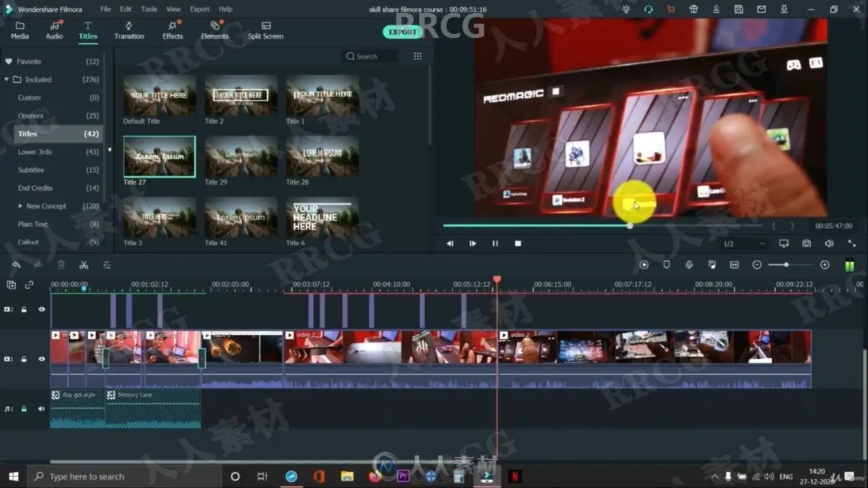The height and width of the screenshot is (488, 868).
Task: Click the Windows taskbar search box
Action: (x=125, y=476)
